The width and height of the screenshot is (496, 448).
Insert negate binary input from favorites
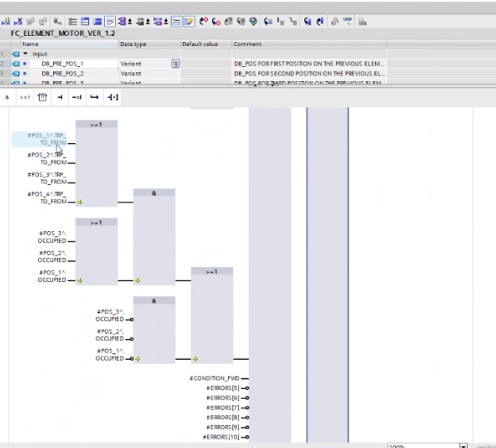pyautogui.click(x=77, y=97)
